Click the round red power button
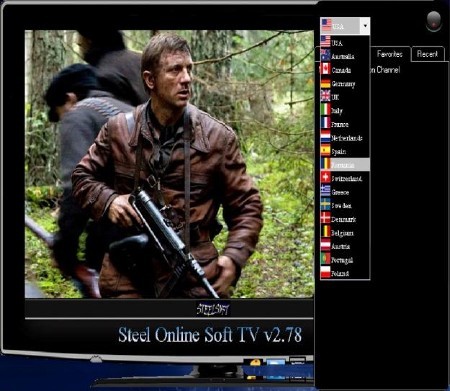This screenshot has width=450, height=391. 434,21
